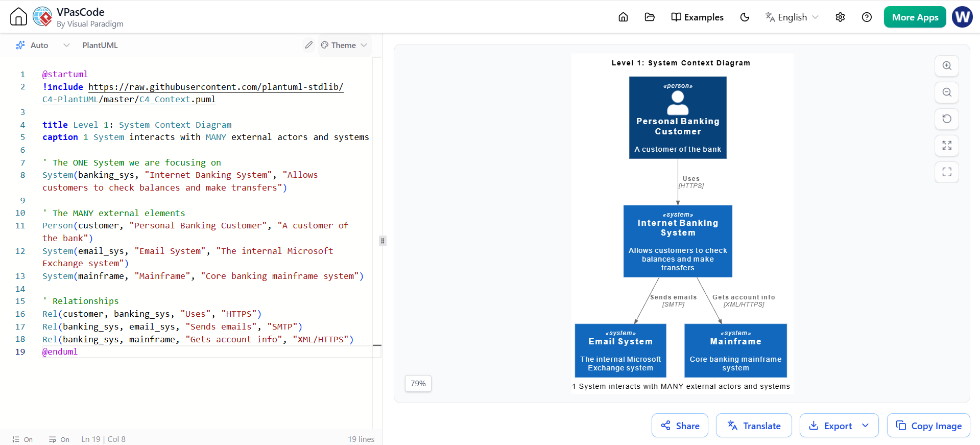Click the diagram title Level 1 text
The width and height of the screenshot is (980, 445).
(681, 63)
